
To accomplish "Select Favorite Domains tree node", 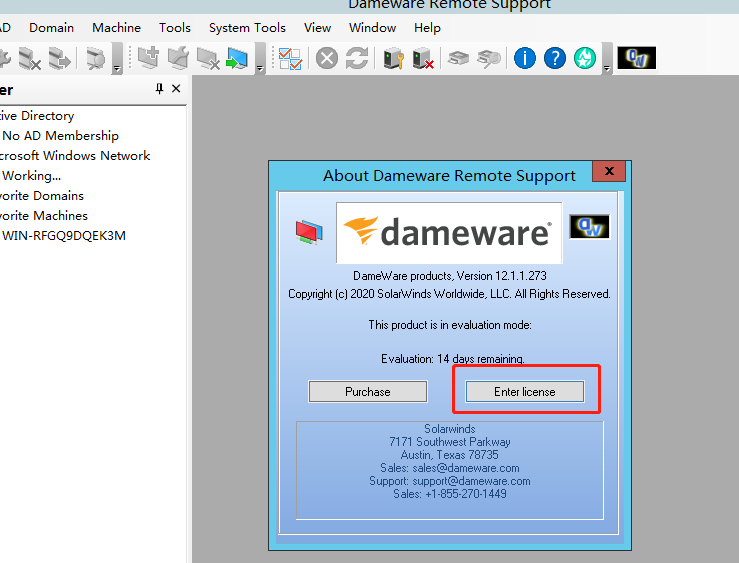I will point(42,196).
